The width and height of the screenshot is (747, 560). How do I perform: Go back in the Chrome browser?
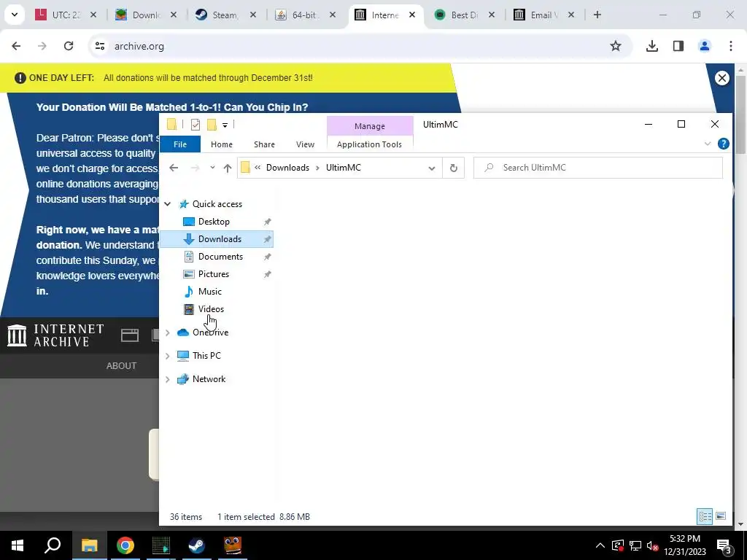(16, 46)
